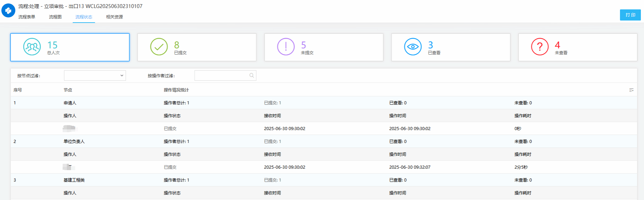Click the green submitted checkmark icon

pos(159,47)
